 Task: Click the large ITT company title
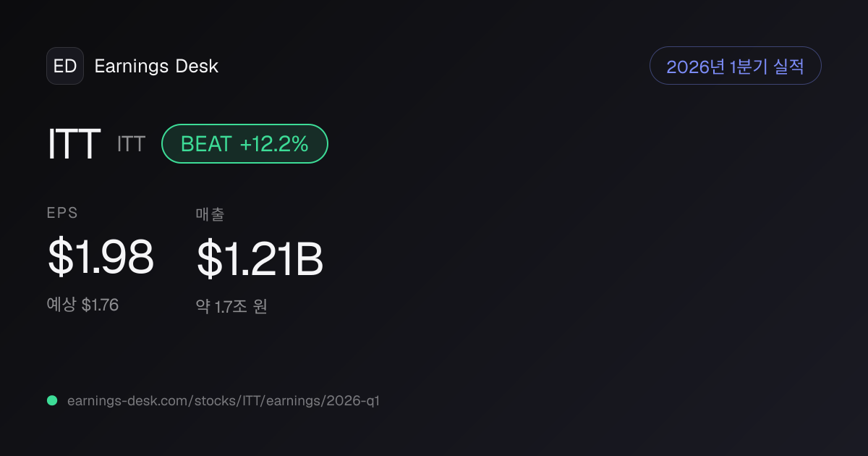coord(74,144)
